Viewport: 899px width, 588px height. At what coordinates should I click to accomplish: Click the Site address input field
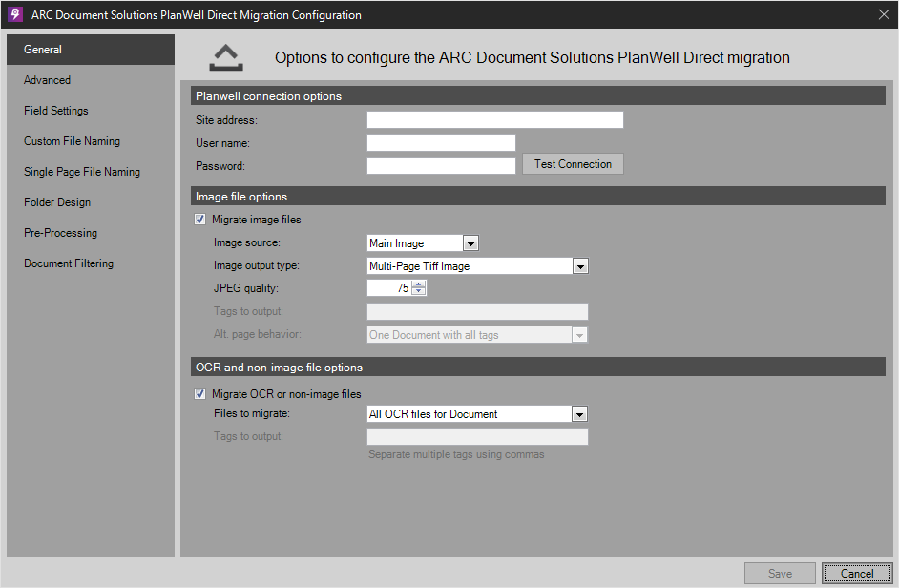pyautogui.click(x=494, y=120)
